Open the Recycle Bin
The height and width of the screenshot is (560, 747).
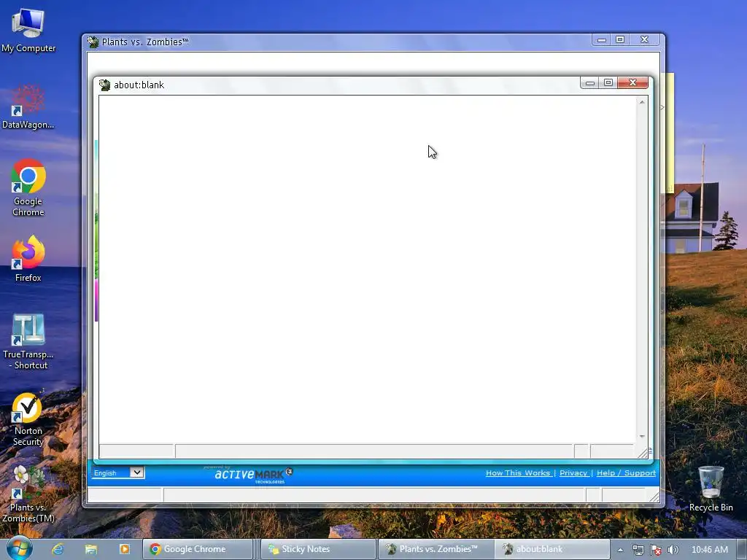[x=711, y=489]
